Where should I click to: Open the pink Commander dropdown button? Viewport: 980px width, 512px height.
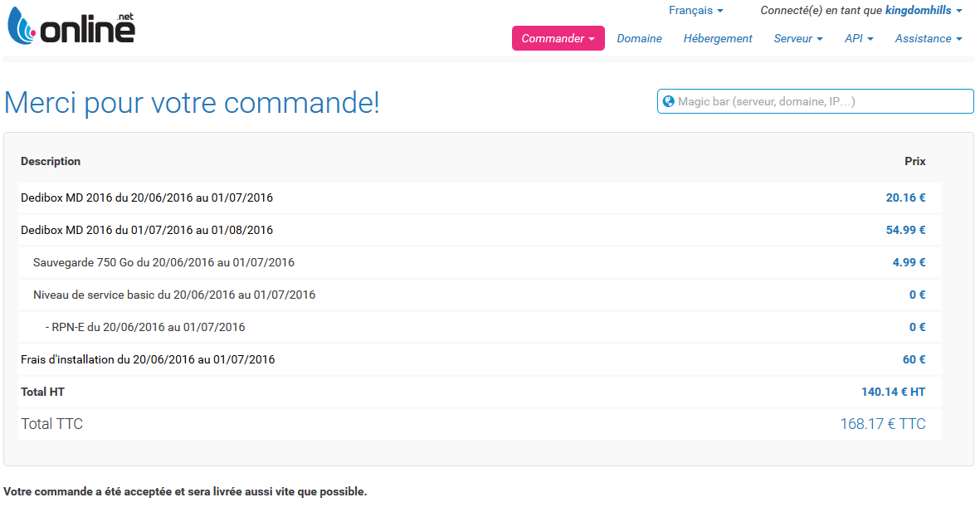coord(558,38)
